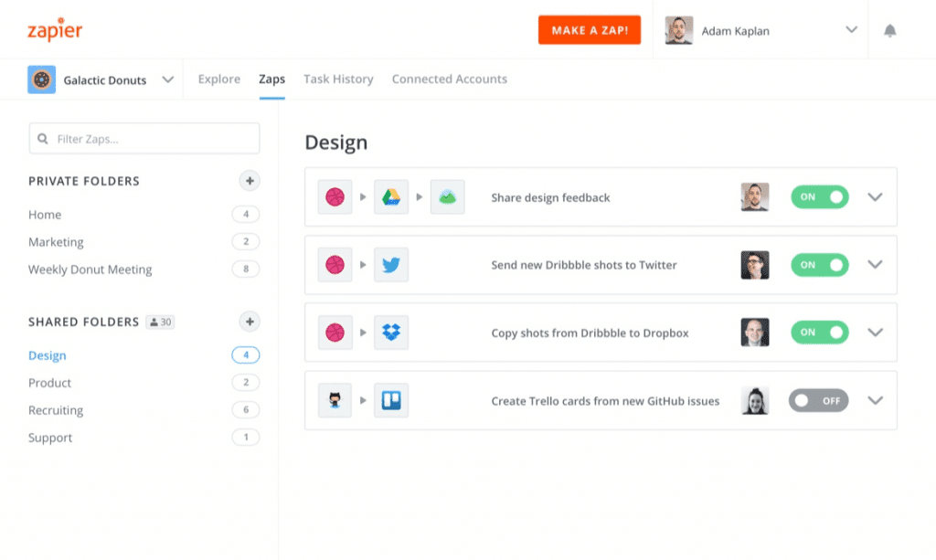
Task: Switch to the Task History tab
Action: (338, 79)
